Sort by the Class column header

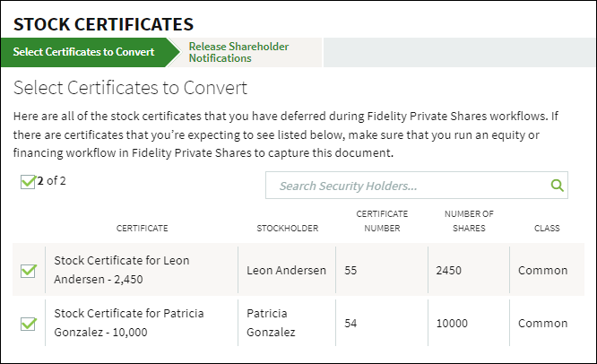(x=547, y=229)
